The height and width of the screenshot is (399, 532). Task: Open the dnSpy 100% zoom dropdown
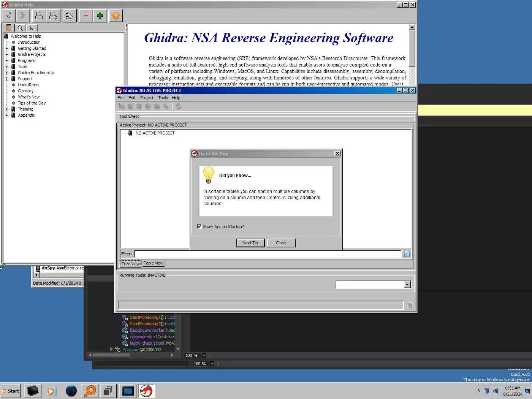coord(204,355)
